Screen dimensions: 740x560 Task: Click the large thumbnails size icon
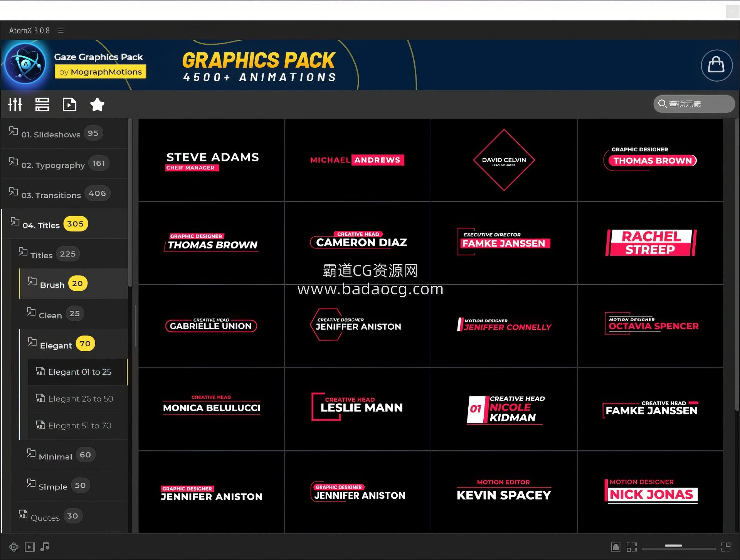[726, 547]
